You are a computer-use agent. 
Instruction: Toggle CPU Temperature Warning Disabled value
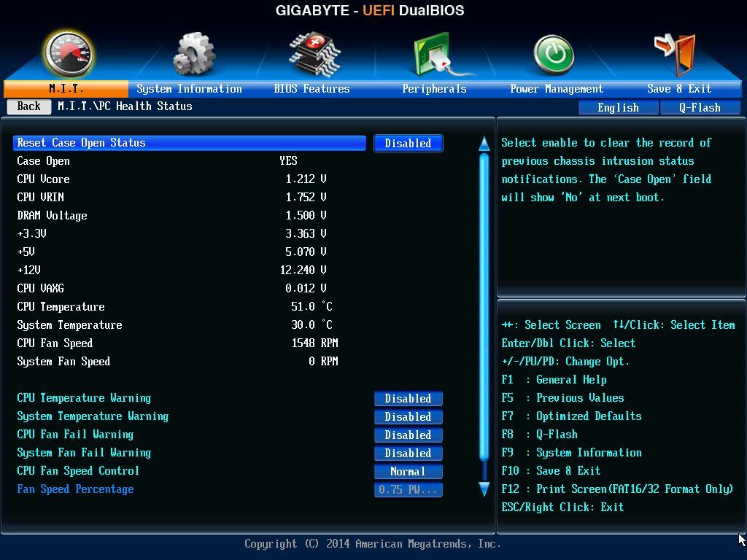coord(409,399)
